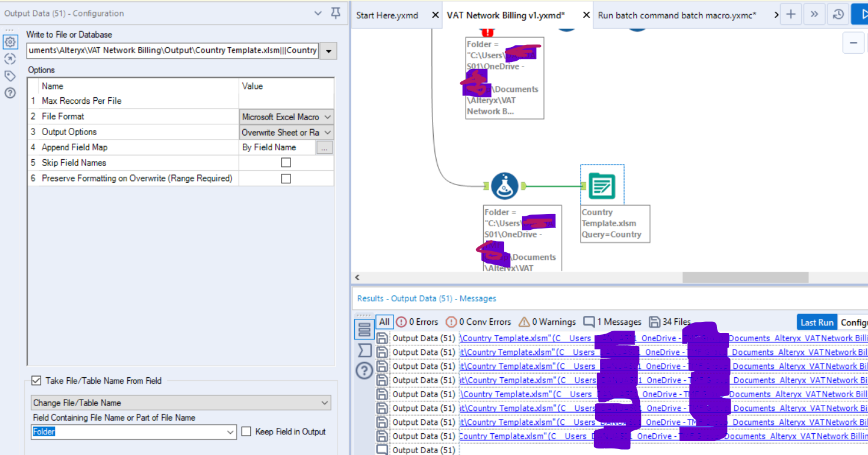Select the Output Data tool on canvas
Screen dimensions: 868x455
602,186
